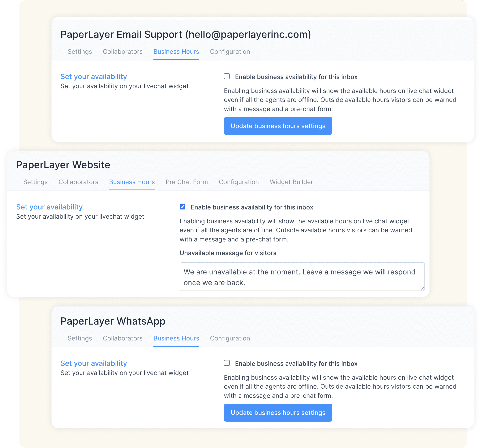The width and height of the screenshot is (481, 448).
Task: Select Business Hours tab in Email Support
Action: 176,52
